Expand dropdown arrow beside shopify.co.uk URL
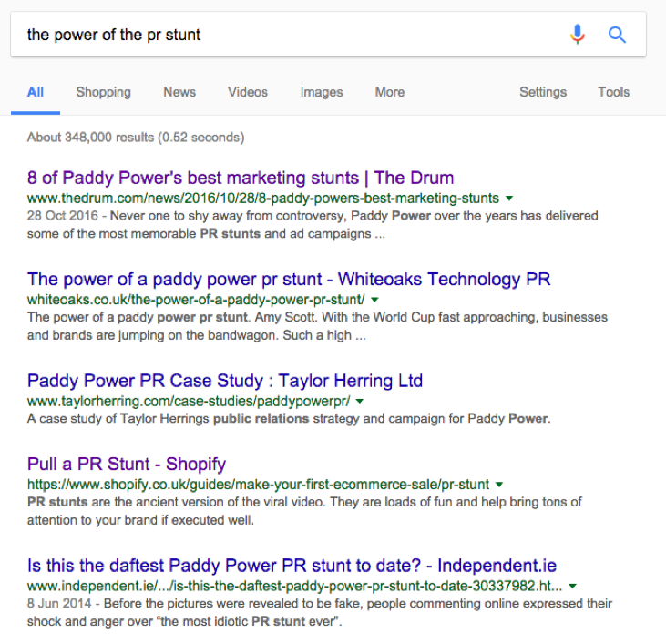Image resolution: width=666 pixels, height=644 pixels. point(499,485)
